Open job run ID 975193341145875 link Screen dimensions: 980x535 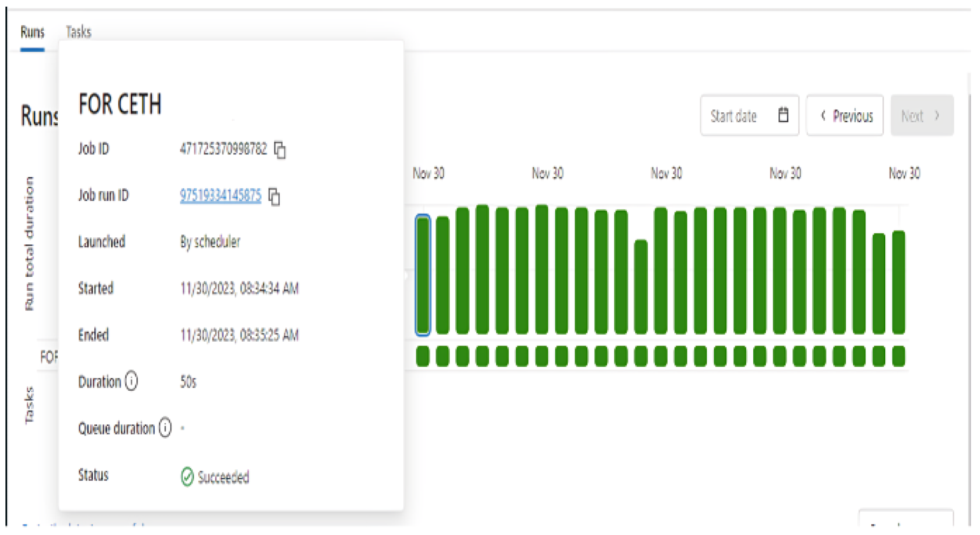tap(221, 195)
